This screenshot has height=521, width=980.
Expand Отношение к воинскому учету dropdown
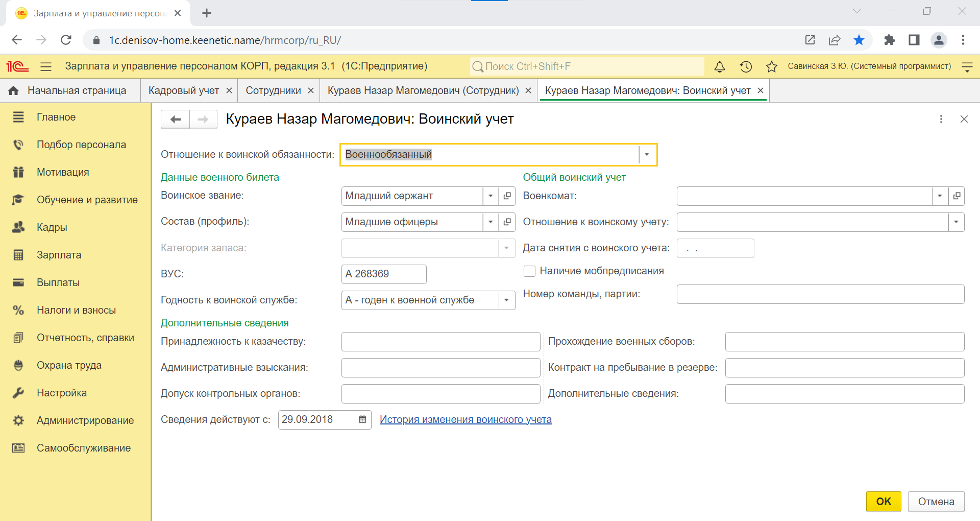pos(956,222)
